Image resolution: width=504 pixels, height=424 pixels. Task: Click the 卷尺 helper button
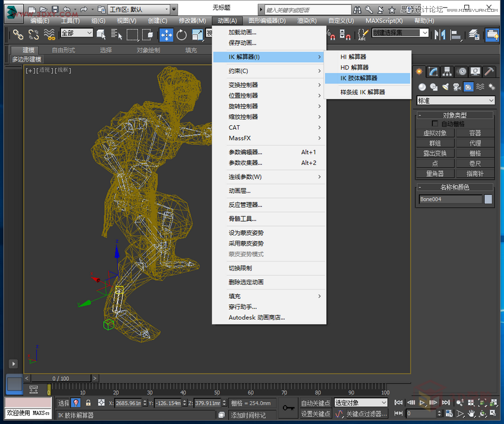[x=475, y=163]
